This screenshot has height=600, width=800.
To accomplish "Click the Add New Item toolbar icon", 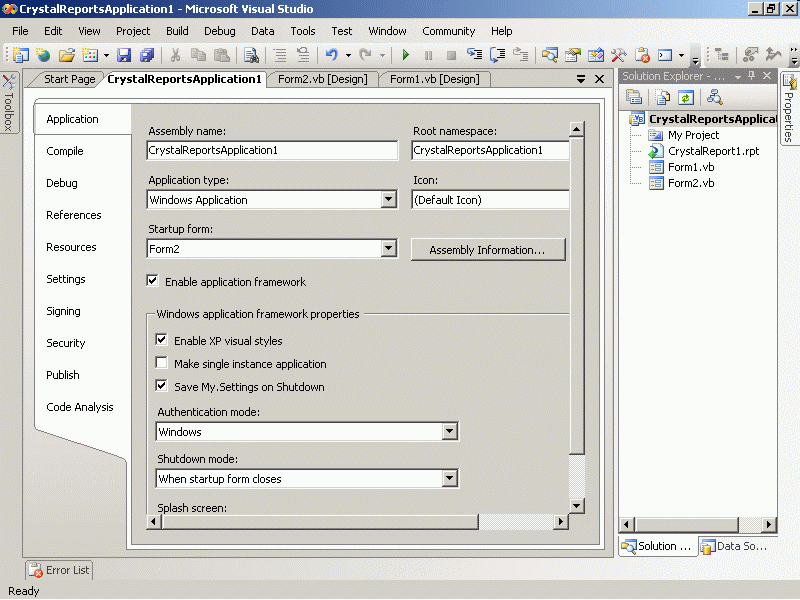I will pos(90,55).
